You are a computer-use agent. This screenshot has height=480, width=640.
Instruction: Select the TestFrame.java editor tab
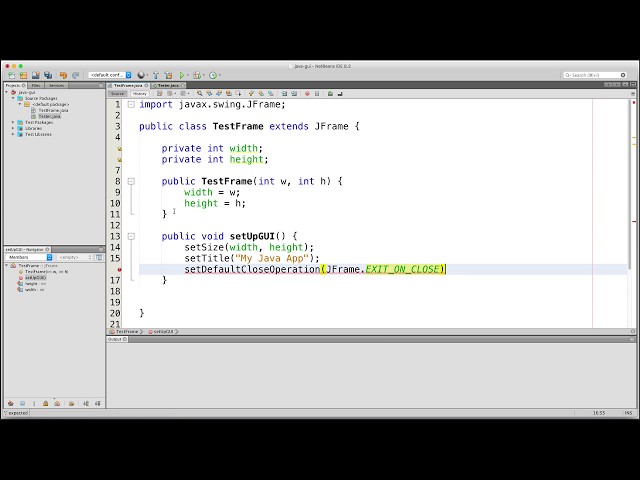coord(128,85)
